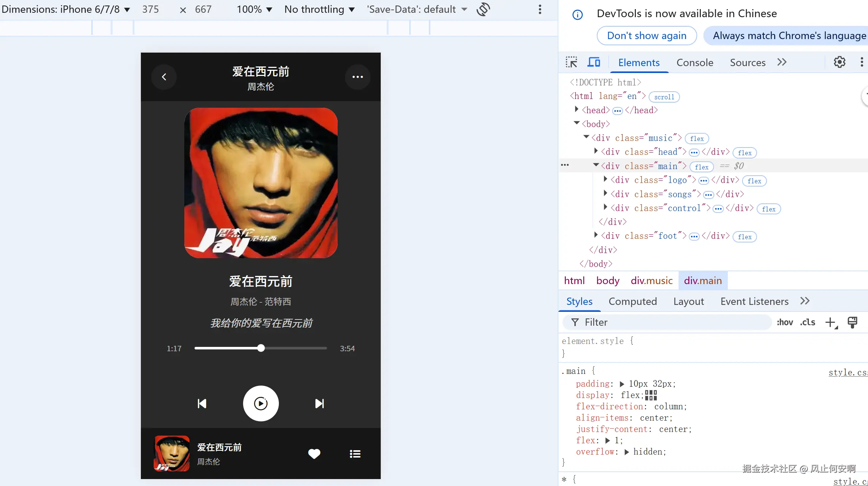Open the No throttling dropdown

(x=319, y=9)
